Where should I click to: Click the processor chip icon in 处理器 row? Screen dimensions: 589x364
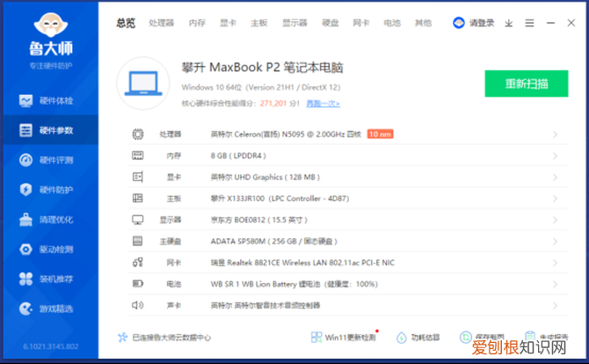click(138, 135)
